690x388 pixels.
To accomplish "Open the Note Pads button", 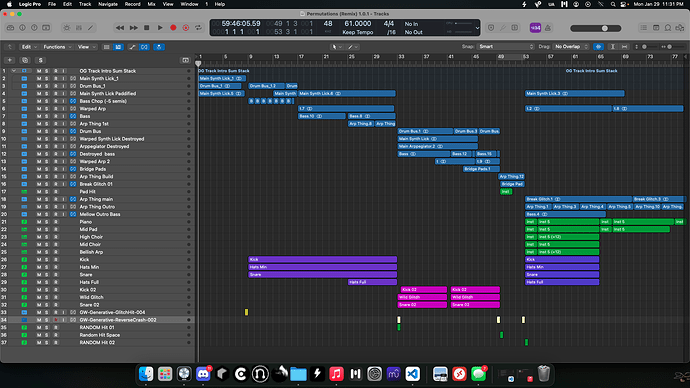I will 656,28.
